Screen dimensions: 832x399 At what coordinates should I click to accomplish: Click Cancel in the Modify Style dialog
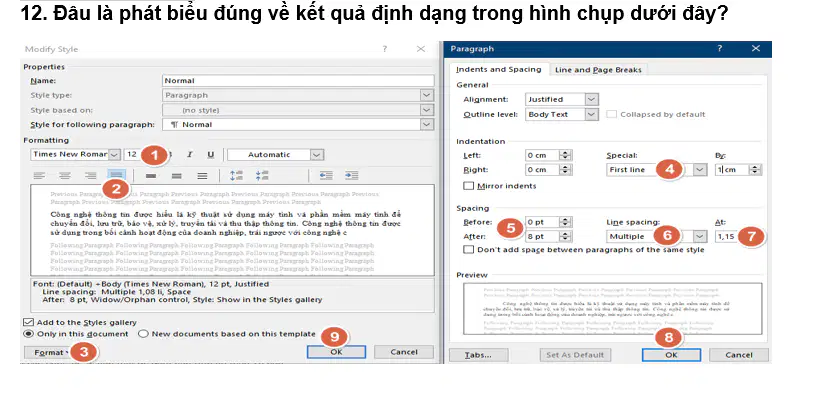[x=404, y=352]
